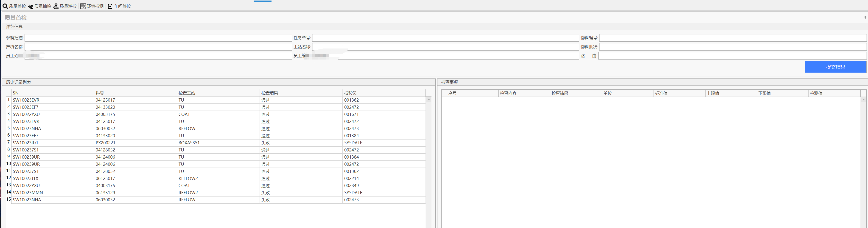
Task: Click the 标准值 column header
Action: tap(679, 93)
